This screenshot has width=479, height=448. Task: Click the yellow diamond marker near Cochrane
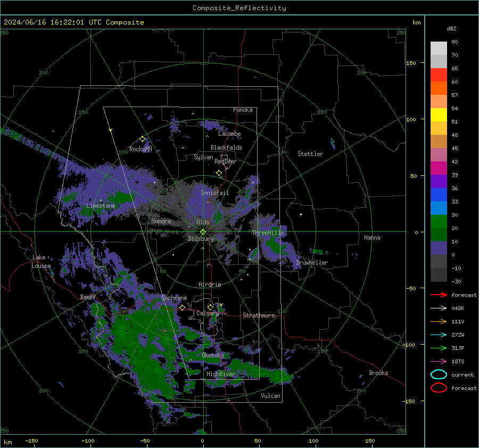[182, 307]
